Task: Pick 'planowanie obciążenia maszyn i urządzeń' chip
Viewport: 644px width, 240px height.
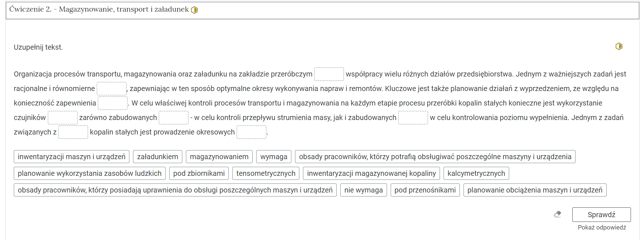Action: [x=535, y=190]
